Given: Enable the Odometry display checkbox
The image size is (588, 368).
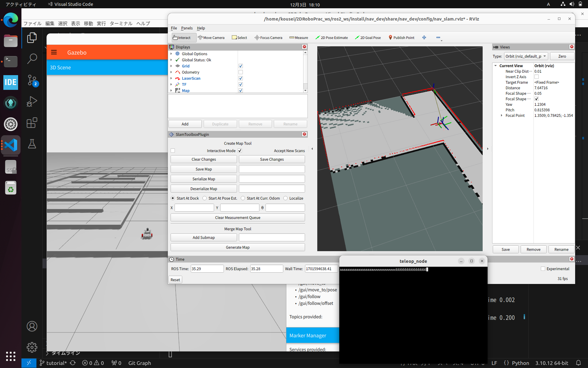Looking at the screenshot, I should 241,72.
